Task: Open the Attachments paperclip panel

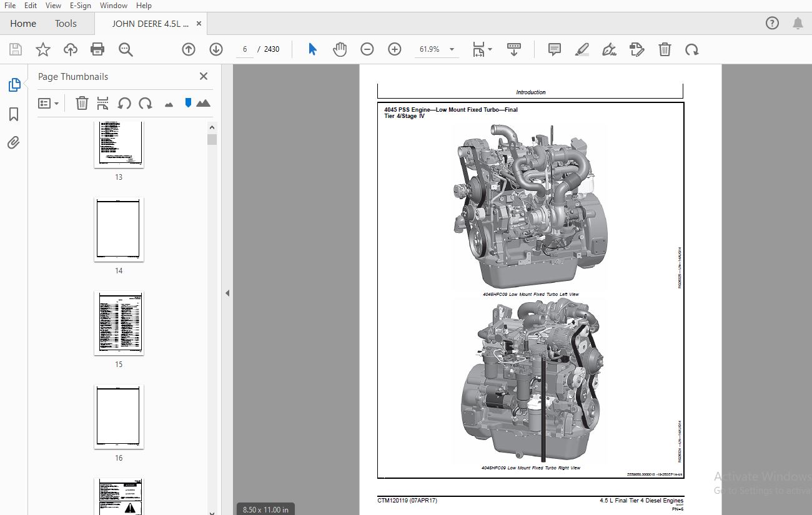Action: coord(14,143)
